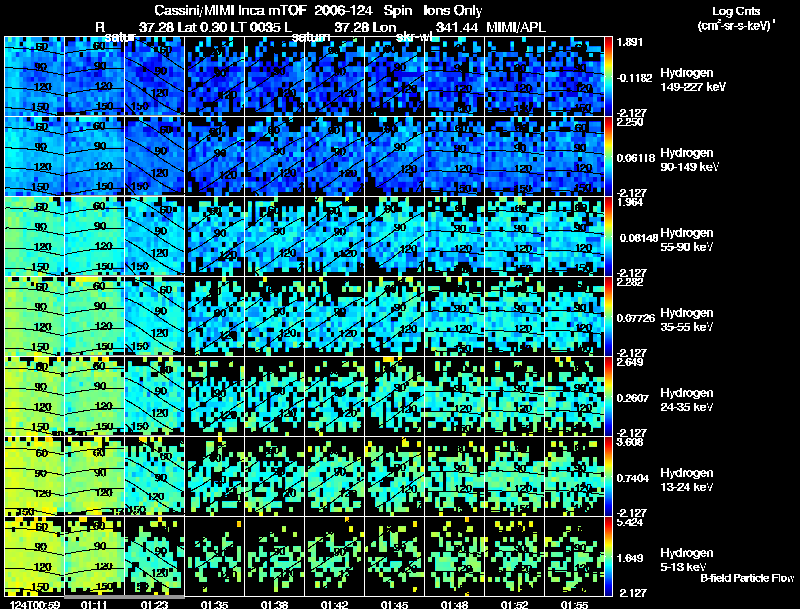Select the 90-149 keV panel at 01:23

click(155, 157)
